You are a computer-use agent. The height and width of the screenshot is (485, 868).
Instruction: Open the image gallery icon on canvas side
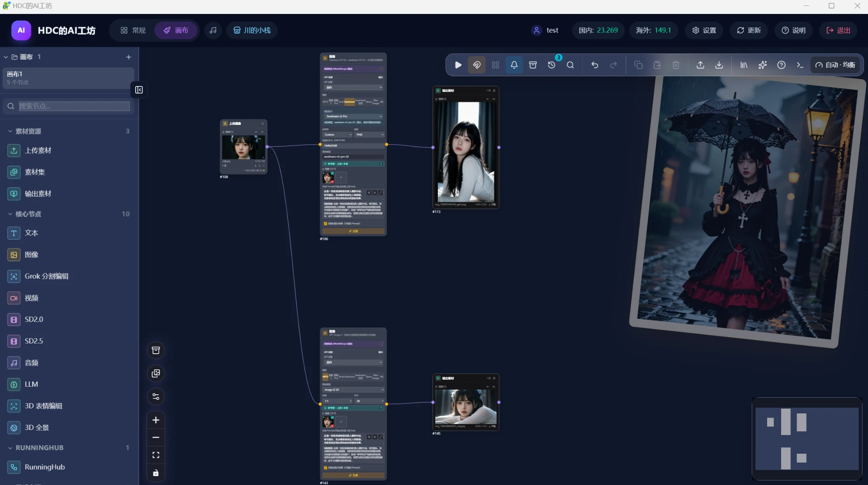pos(156,374)
